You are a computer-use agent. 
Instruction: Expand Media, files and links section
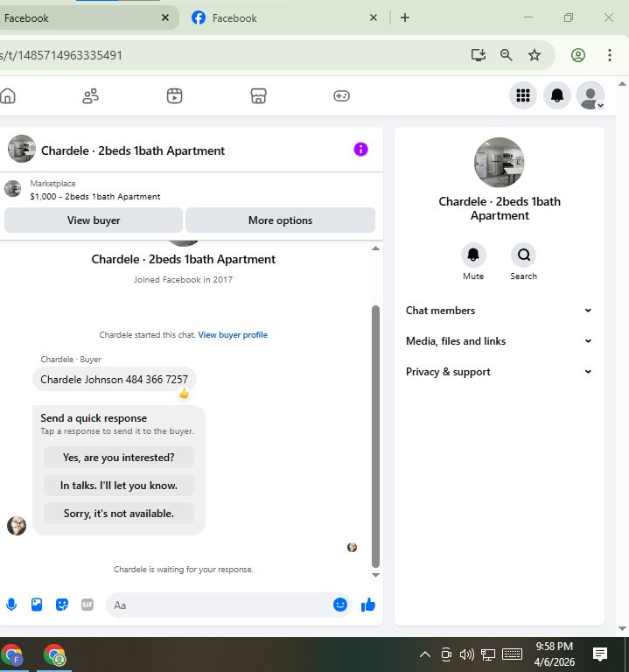tap(500, 341)
